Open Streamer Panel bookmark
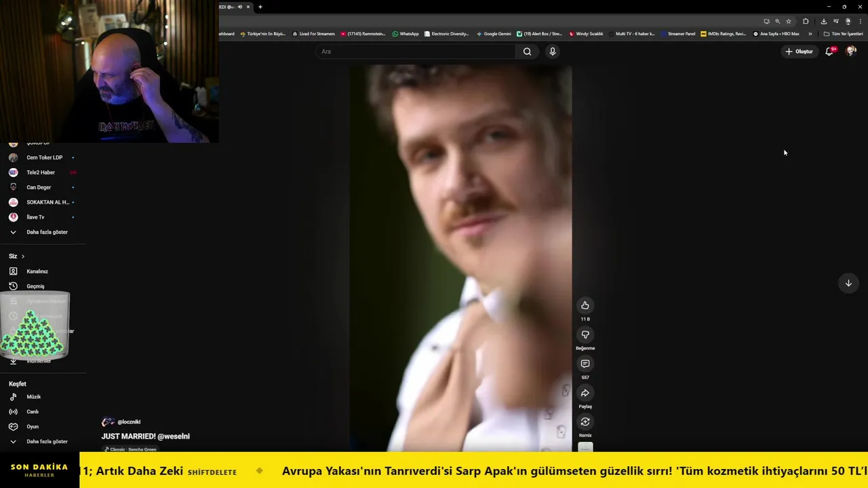Image resolution: width=868 pixels, height=488 pixels. 679,34
